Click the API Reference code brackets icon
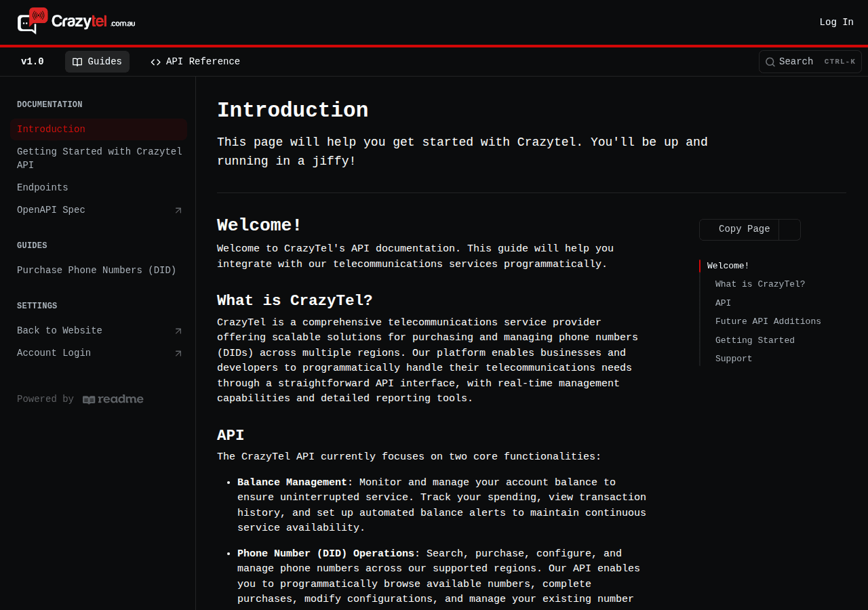The image size is (868, 610). [x=155, y=62]
